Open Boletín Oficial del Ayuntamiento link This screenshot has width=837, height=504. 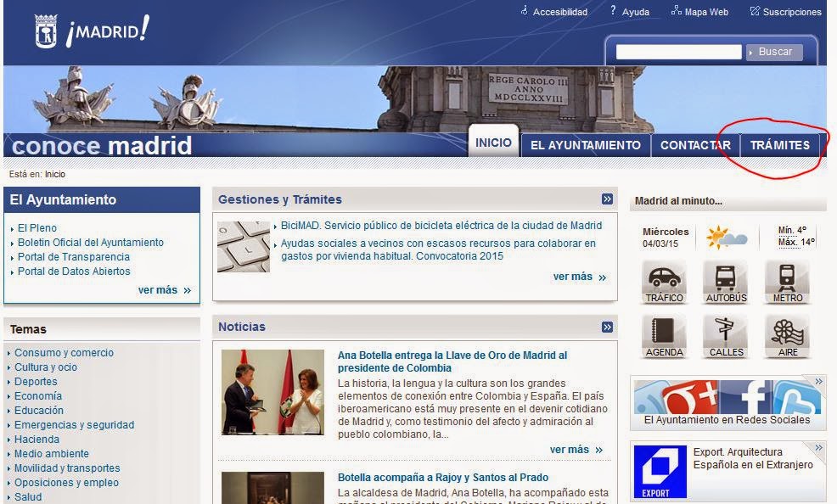(x=91, y=242)
